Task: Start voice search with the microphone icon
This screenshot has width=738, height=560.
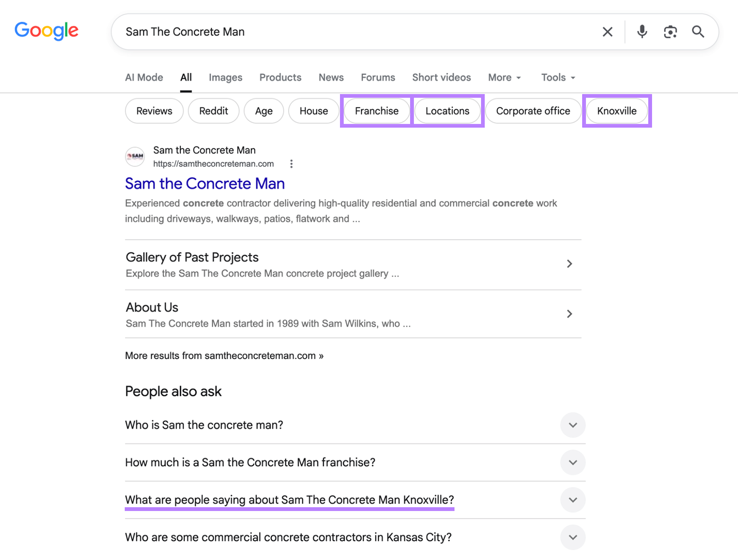Action: point(642,32)
